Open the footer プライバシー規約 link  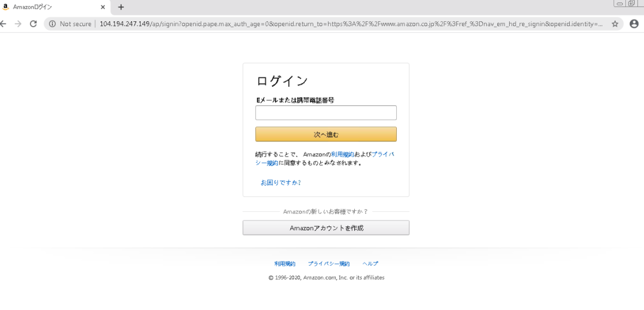[329, 264]
